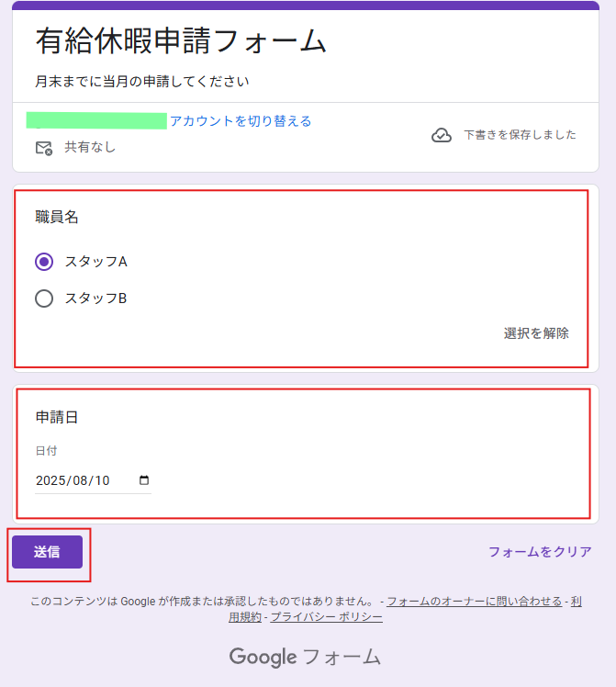Click the 有給休暇申請フォーム title
The image size is (616, 687).
(181, 40)
